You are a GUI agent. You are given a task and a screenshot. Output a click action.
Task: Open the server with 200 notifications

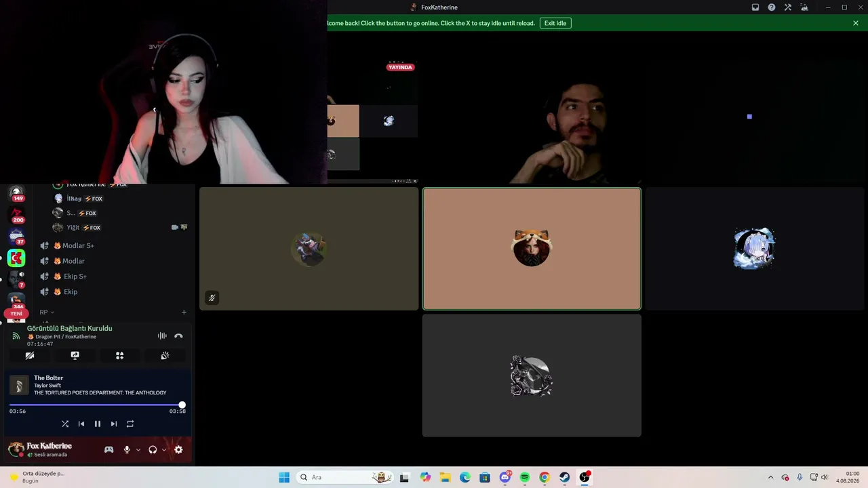16,215
